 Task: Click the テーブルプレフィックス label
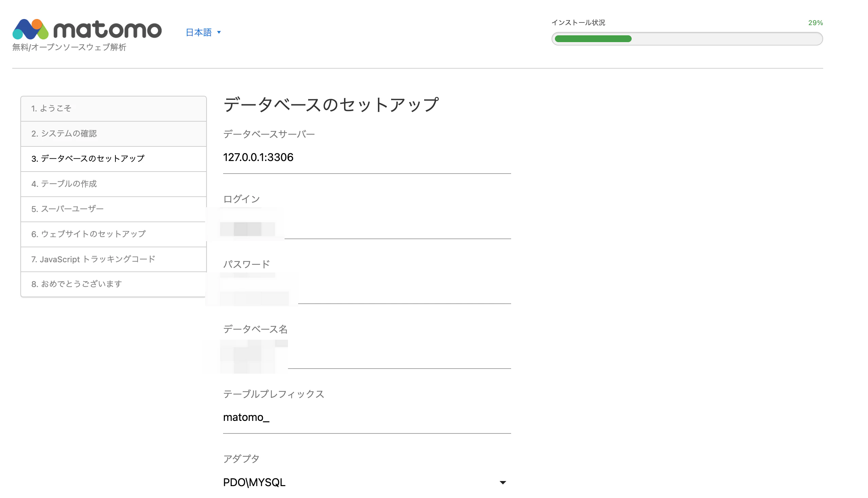coord(273,394)
